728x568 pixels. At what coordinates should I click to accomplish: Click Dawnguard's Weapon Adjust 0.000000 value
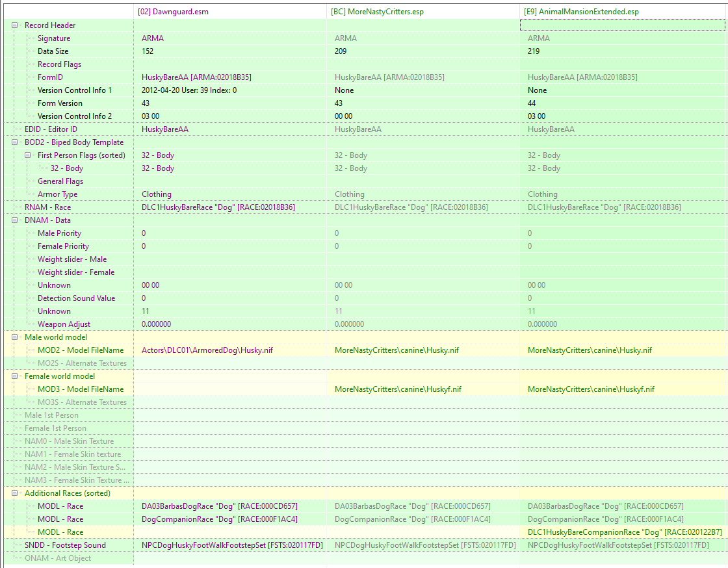156,324
